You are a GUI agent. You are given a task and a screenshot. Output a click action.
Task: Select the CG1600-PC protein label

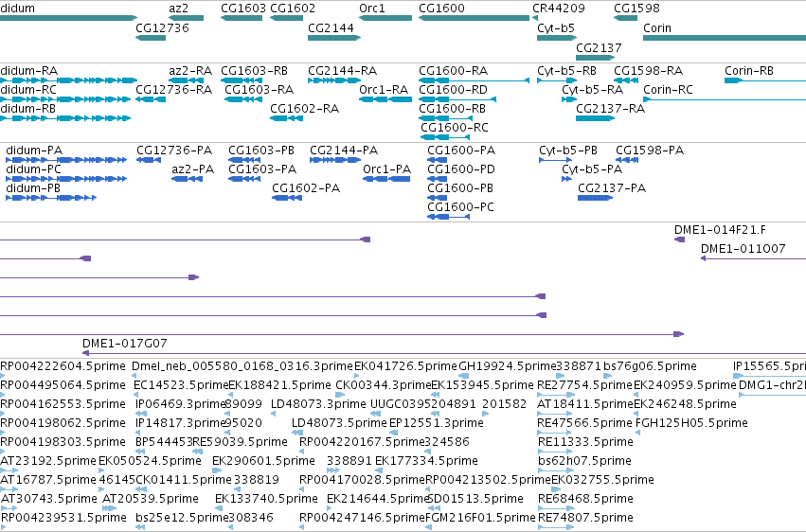point(460,207)
